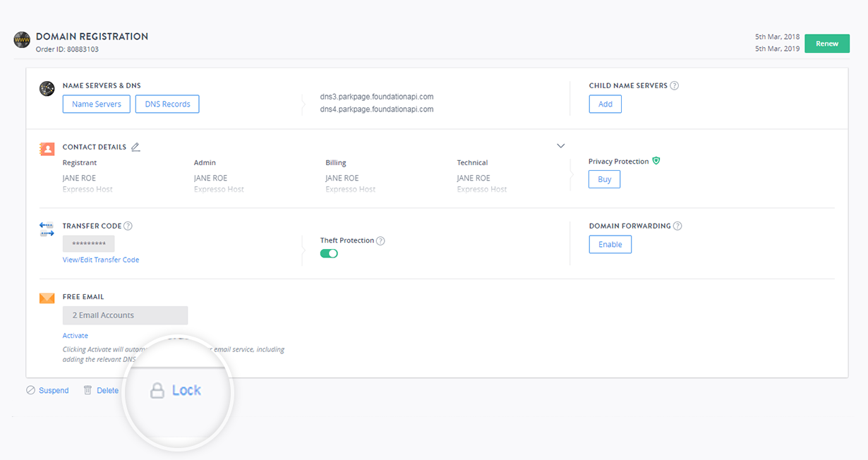The image size is (868, 460).
Task: Enable domain forwarding
Action: [610, 245]
